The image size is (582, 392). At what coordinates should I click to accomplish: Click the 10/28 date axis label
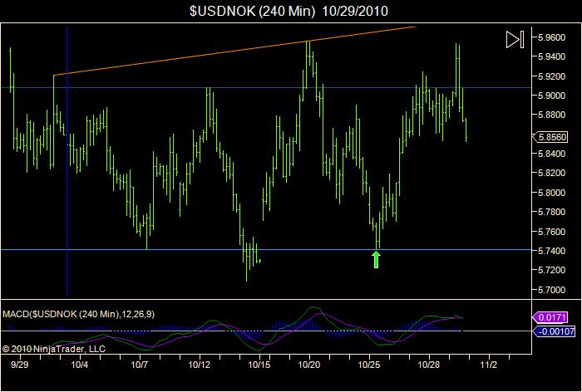point(429,365)
